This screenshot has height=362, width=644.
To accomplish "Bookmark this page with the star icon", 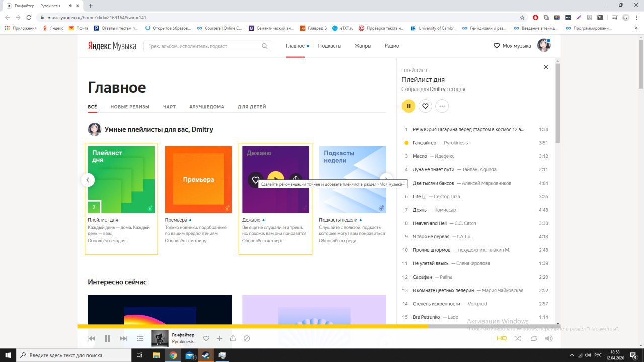I will click(x=522, y=17).
